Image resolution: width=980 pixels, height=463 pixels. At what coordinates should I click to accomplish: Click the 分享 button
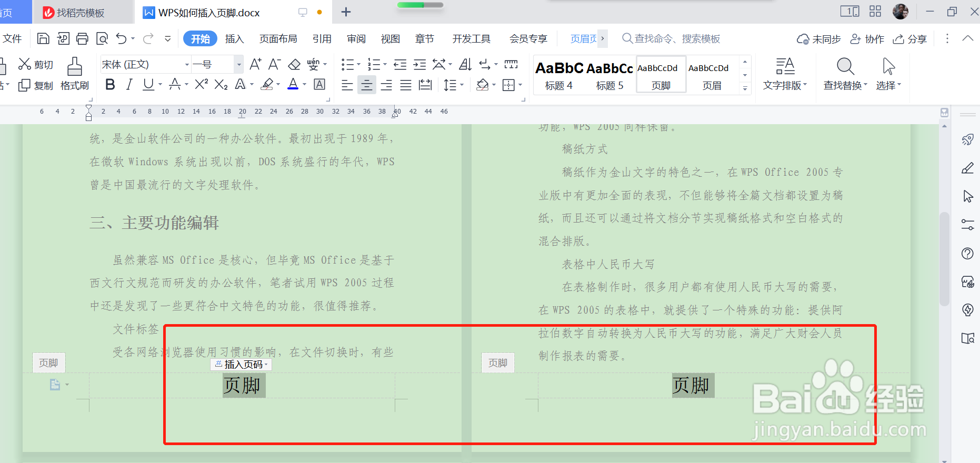click(910, 39)
